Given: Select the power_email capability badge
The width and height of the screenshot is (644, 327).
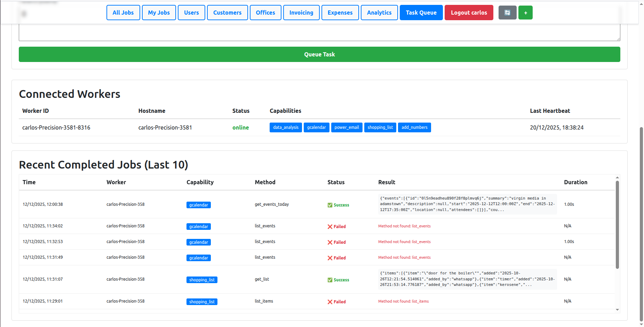Looking at the screenshot, I should pyautogui.click(x=347, y=127).
